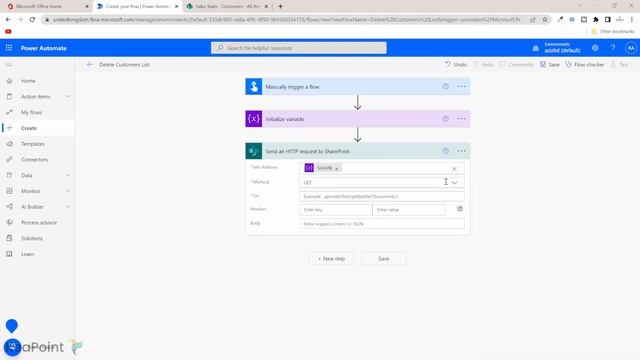Click the Initialize variable step icon
This screenshot has width=640, height=360.
pos(253,119)
